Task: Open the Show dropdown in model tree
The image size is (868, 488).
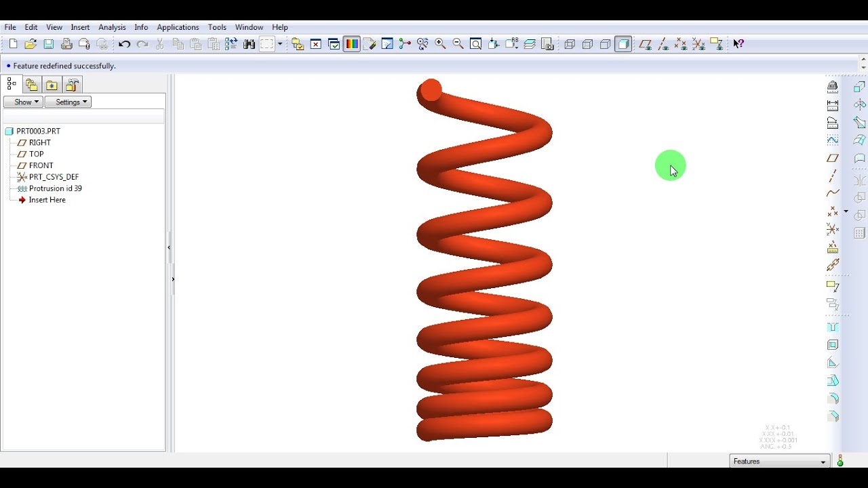Action: pos(23,102)
